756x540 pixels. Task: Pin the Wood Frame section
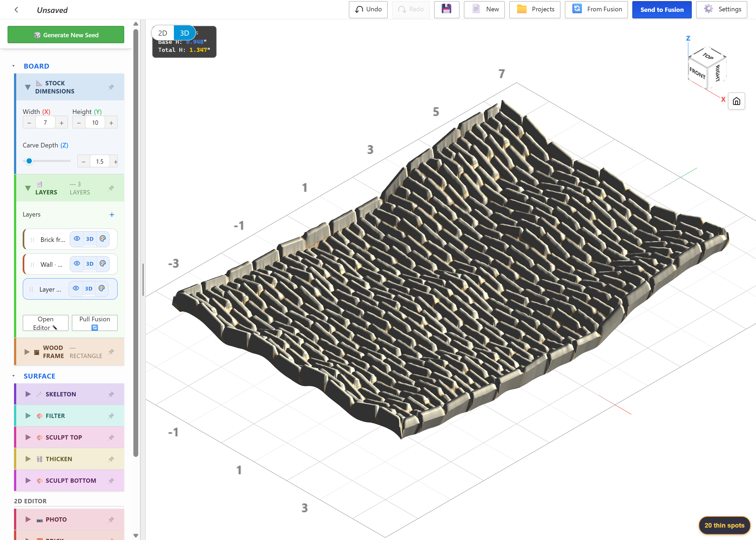[x=111, y=352]
